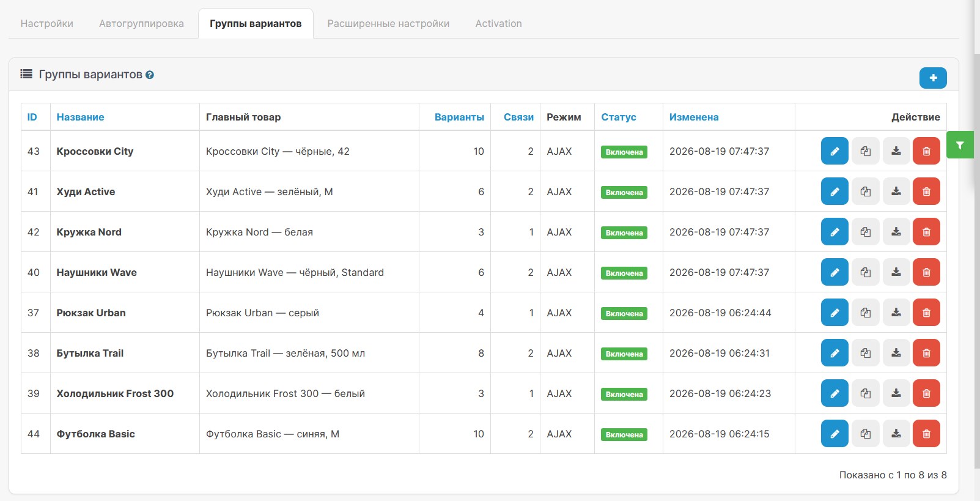Viewport: 980px width, 501px height.
Task: Select the Группы вариантов tab
Action: tap(256, 23)
